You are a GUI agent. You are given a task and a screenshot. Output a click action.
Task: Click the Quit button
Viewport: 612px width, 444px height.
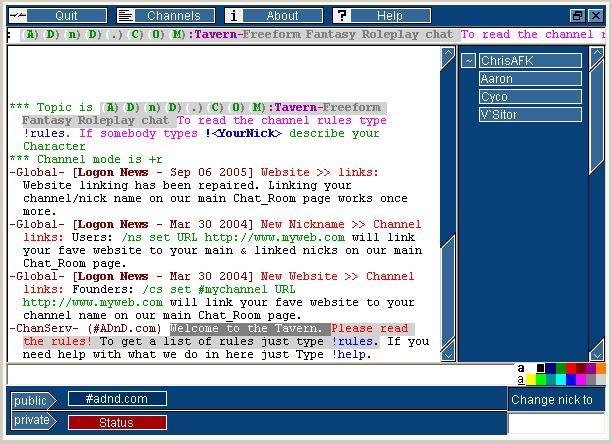pyautogui.click(x=67, y=16)
